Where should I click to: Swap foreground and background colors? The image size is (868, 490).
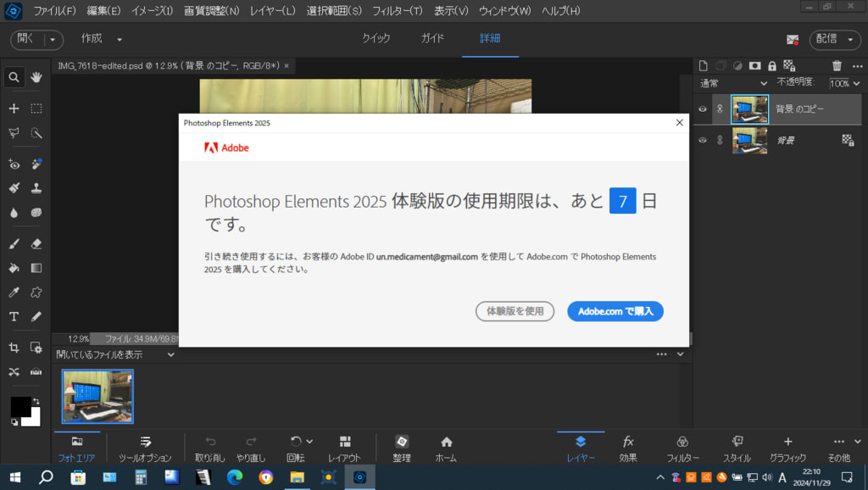point(36,402)
